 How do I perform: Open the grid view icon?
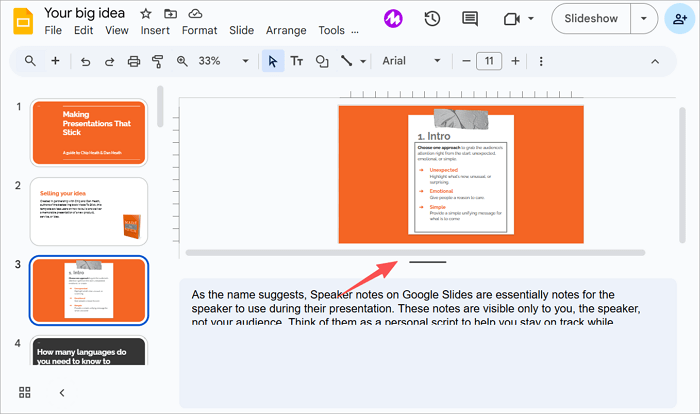25,392
